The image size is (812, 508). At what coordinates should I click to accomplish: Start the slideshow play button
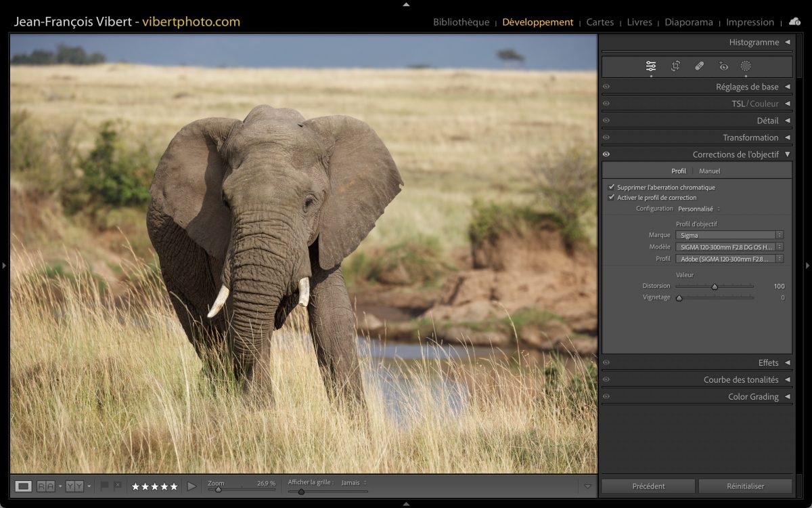[191, 486]
